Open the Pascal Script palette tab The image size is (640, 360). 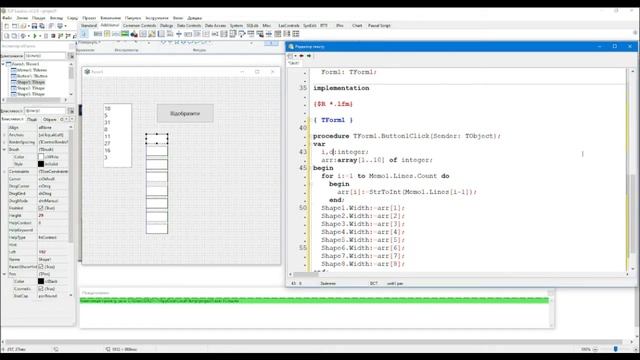pyautogui.click(x=379, y=25)
